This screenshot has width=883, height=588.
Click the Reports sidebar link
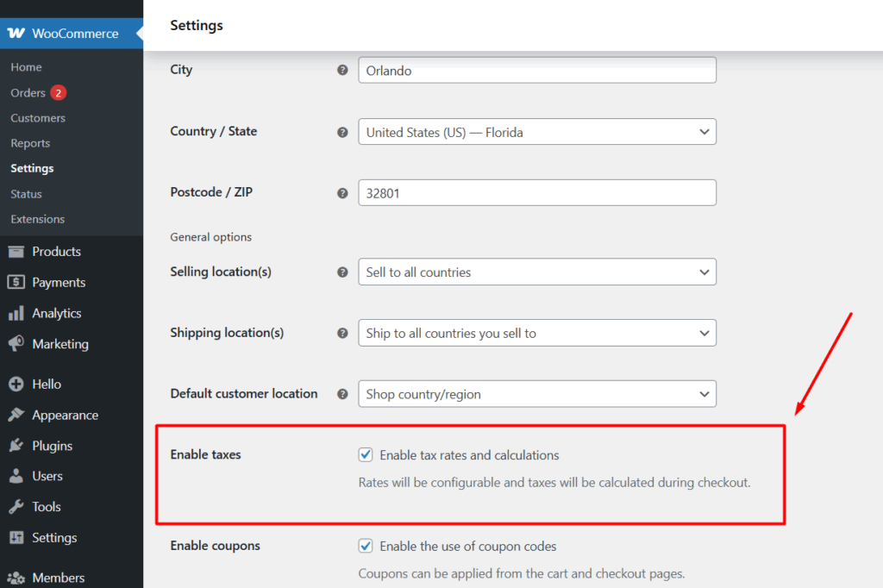point(30,142)
